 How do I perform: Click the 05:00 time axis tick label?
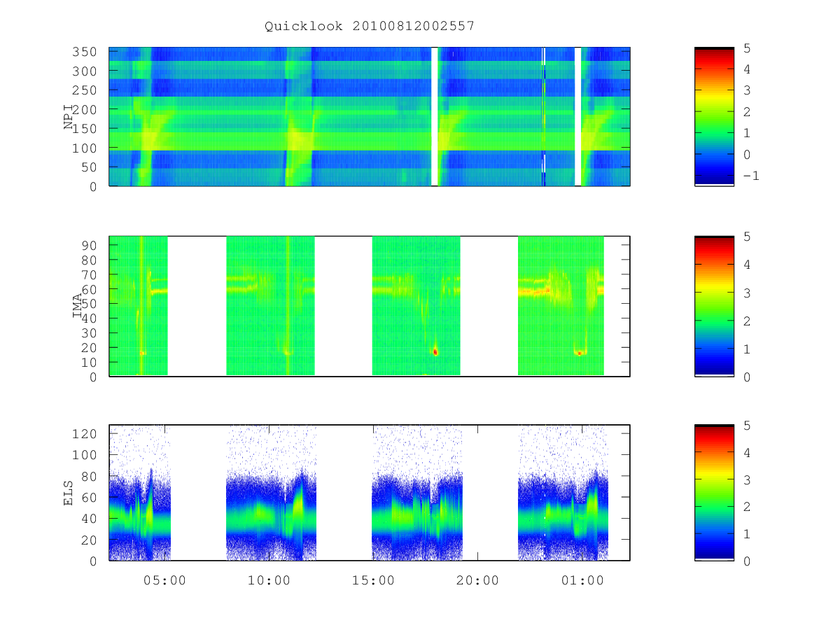click(164, 580)
